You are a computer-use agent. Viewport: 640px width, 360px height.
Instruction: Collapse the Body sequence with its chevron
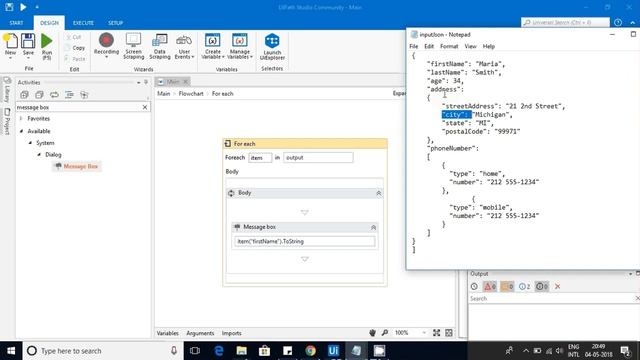[378, 193]
